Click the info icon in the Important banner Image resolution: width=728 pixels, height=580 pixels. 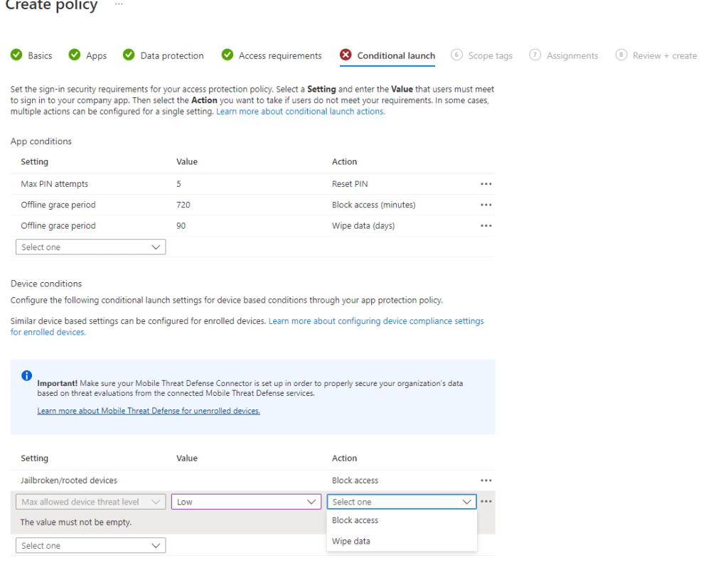[x=26, y=375]
